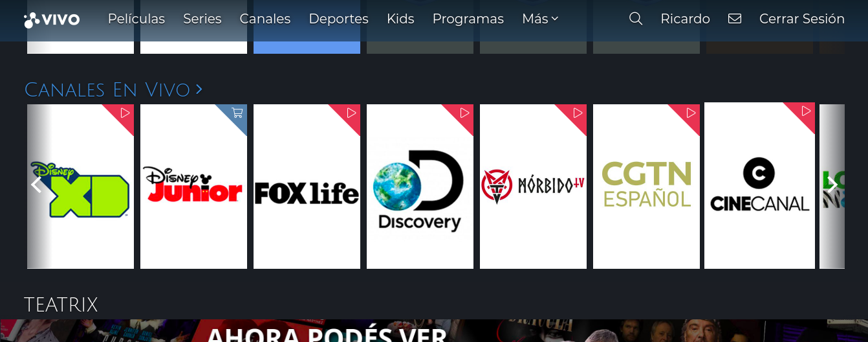This screenshot has height=342, width=868.
Task: Play FOX life via its corner play icon
Action: (351, 113)
